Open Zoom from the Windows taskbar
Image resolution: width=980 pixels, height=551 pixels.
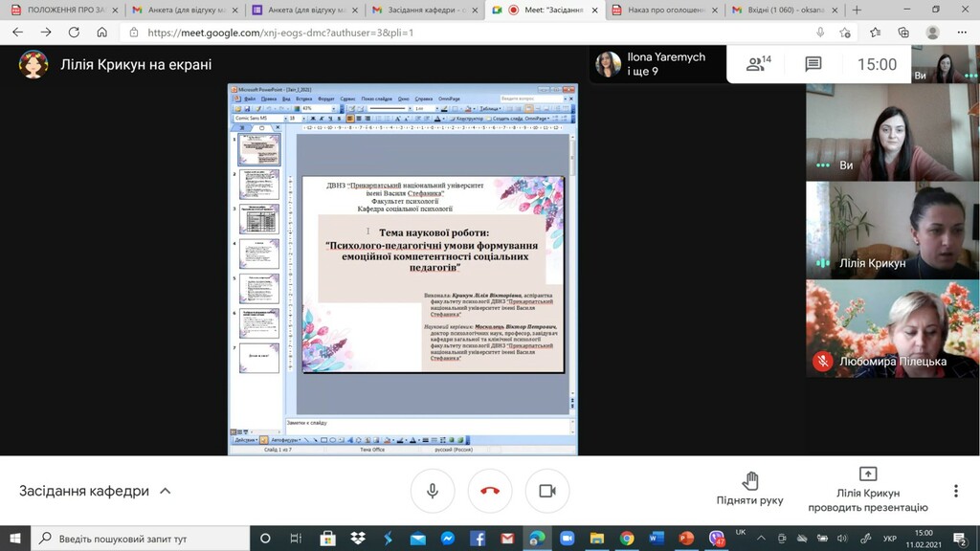(x=566, y=539)
